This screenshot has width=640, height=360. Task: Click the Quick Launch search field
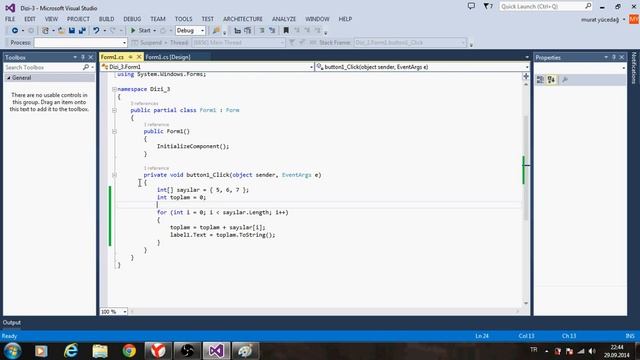[542, 6]
